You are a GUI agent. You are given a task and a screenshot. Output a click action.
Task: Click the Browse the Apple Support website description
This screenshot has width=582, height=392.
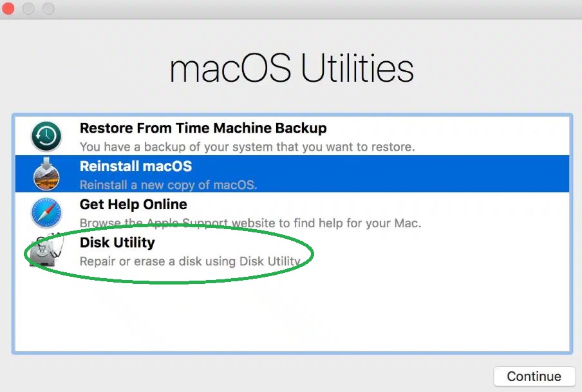[x=249, y=223]
